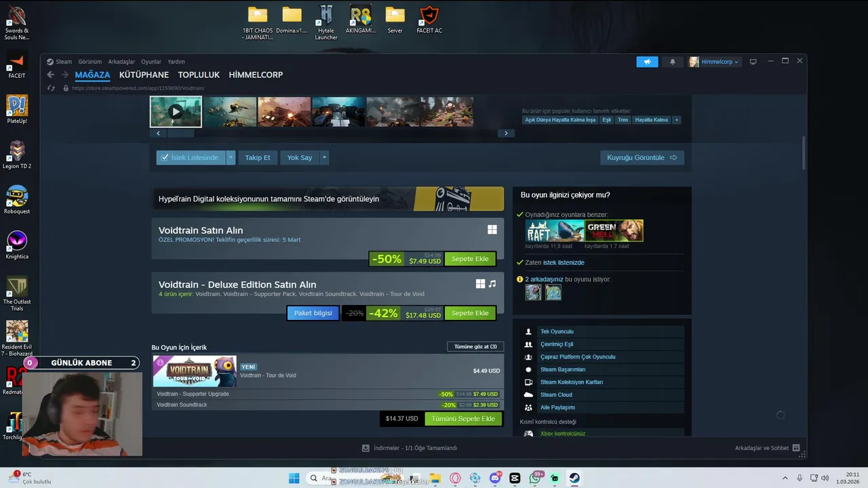Click the Paket bilgisi button
Image resolution: width=868 pixels, height=488 pixels.
pos(313,313)
